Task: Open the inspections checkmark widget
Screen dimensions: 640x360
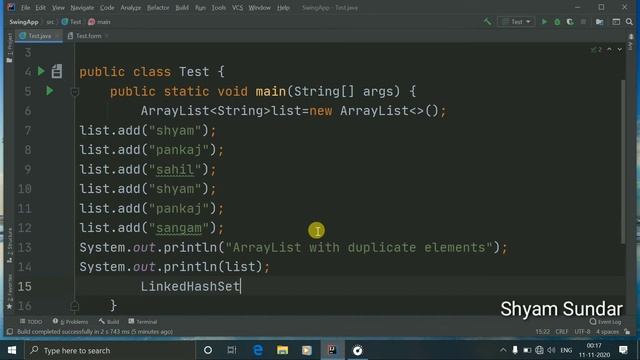Action: [x=596, y=49]
